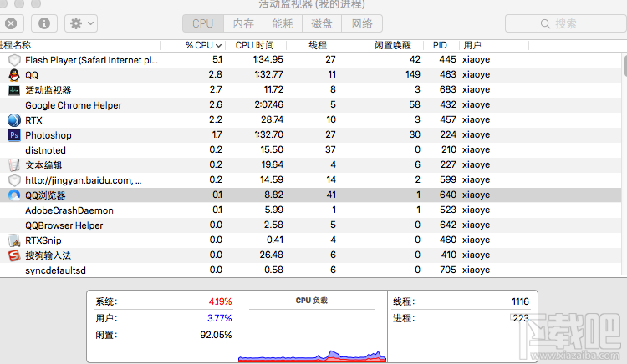Switch to the 能耗 tab
The image size is (627, 364).
pyautogui.click(x=283, y=23)
